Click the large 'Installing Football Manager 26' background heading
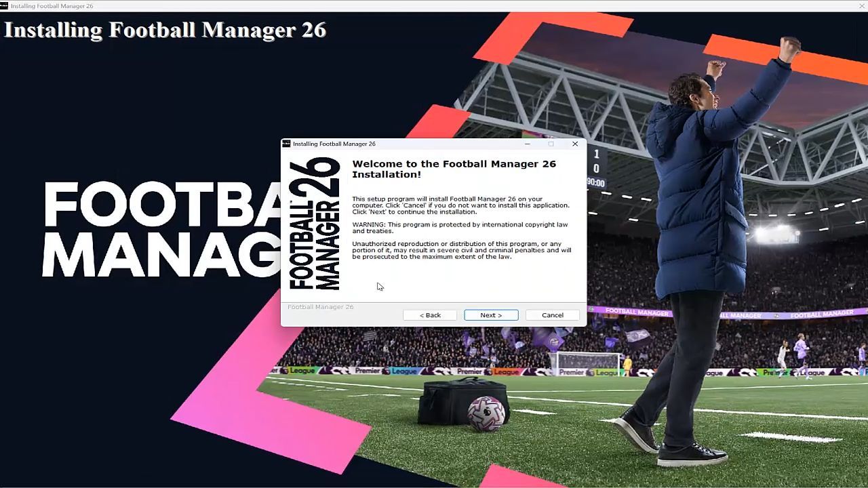 pyautogui.click(x=165, y=30)
